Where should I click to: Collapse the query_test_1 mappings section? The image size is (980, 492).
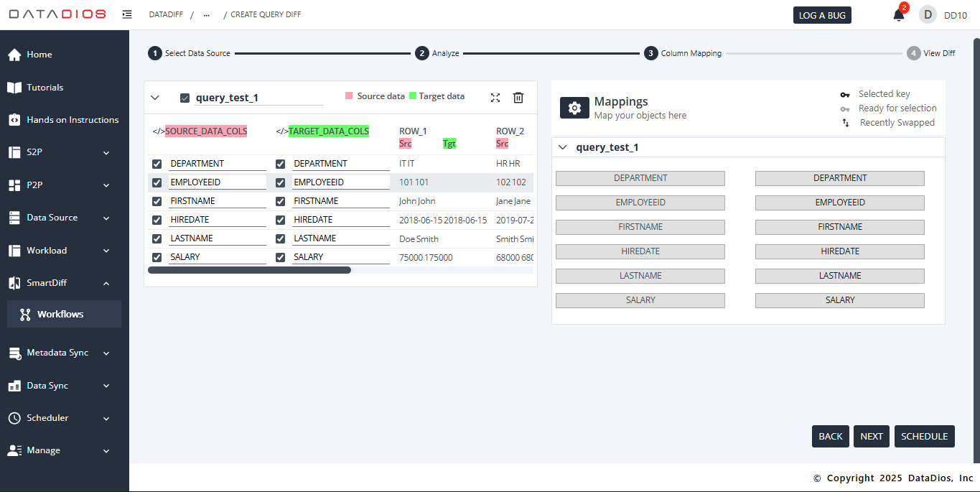563,147
